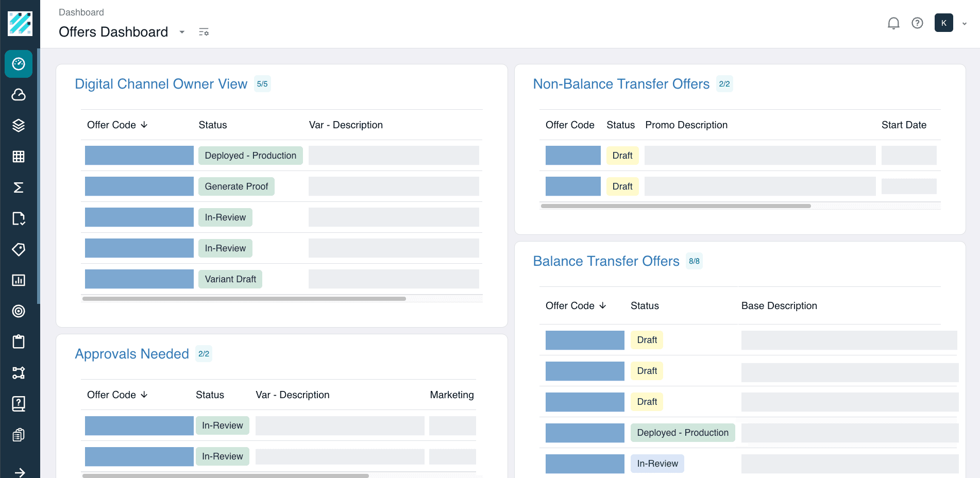980x478 pixels.
Task: Open the document approval icon in the sidebar
Action: pos(19,218)
